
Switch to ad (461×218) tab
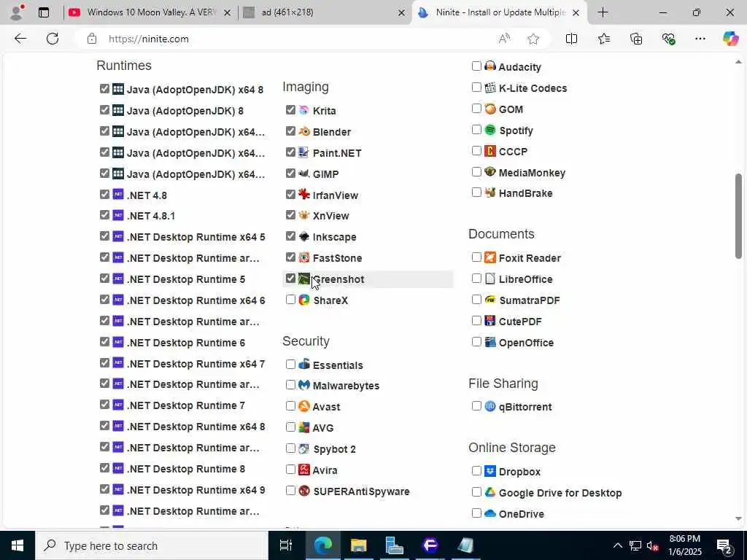point(325,12)
